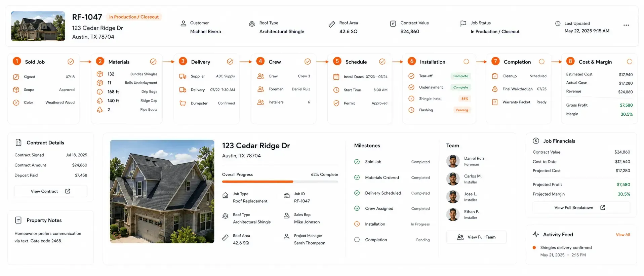Click the large house photo
This screenshot has height=276, width=644.
[x=162, y=191]
